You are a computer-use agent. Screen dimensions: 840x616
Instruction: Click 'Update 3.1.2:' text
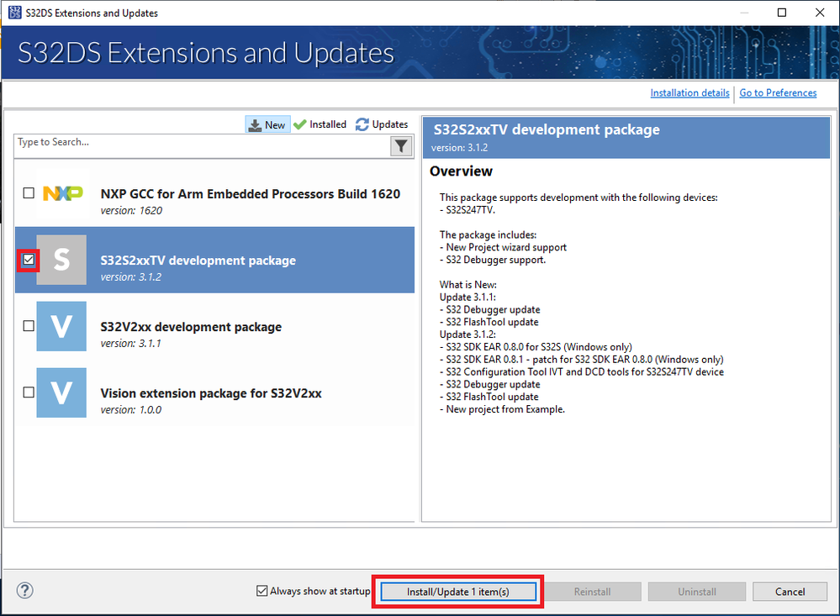pyautogui.click(x=468, y=334)
